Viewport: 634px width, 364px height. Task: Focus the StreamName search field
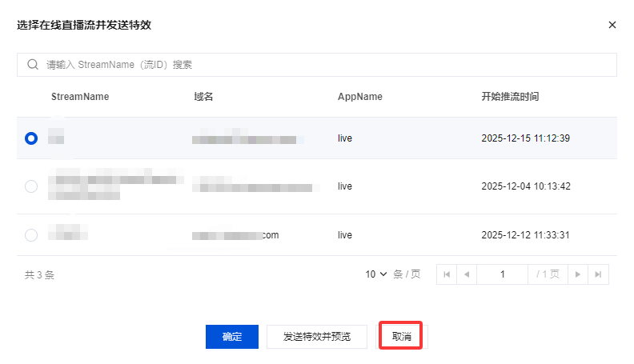coord(320,65)
